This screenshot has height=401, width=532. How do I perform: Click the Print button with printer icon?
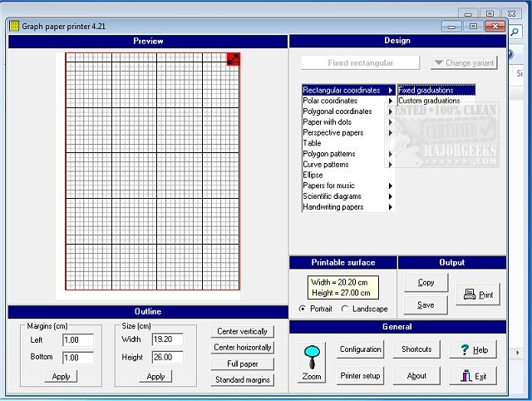(x=478, y=295)
